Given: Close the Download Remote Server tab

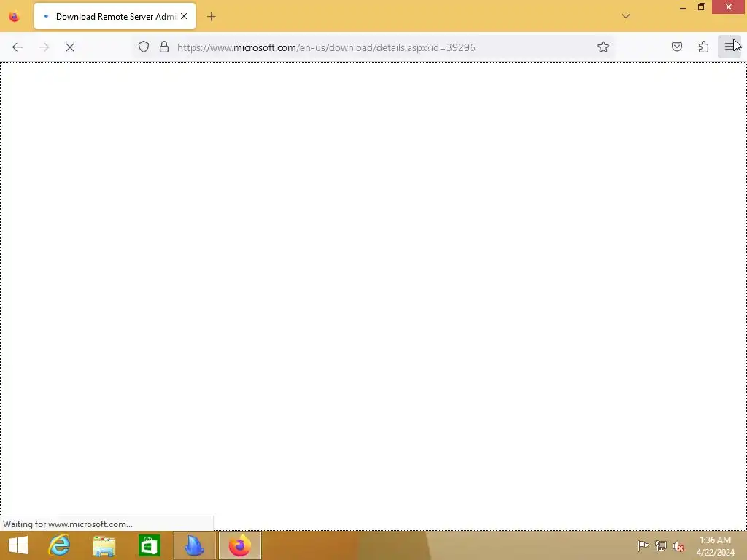Looking at the screenshot, I should coord(184,16).
